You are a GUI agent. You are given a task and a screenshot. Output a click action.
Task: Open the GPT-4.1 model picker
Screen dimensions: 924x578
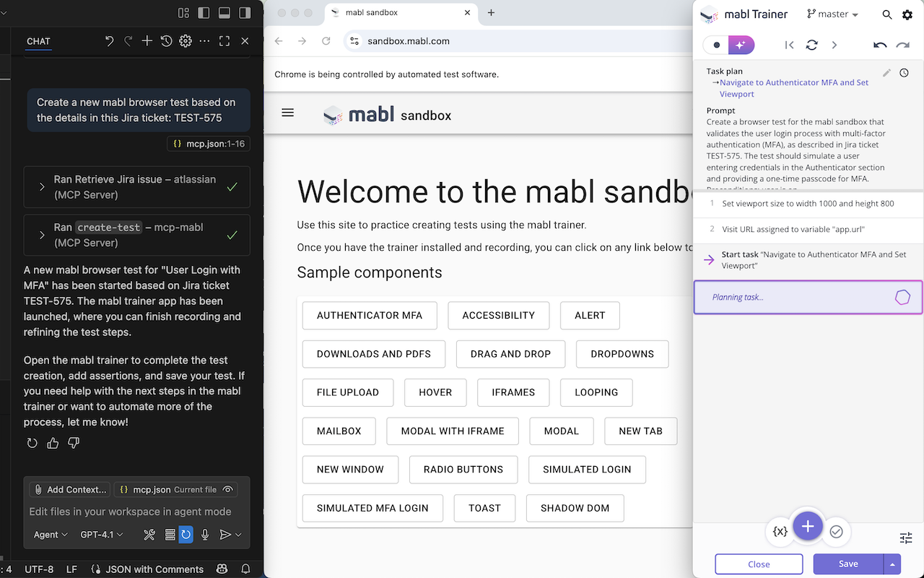(102, 535)
